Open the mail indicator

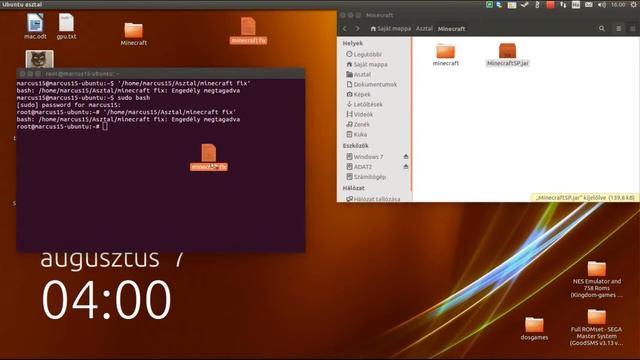(x=589, y=4)
